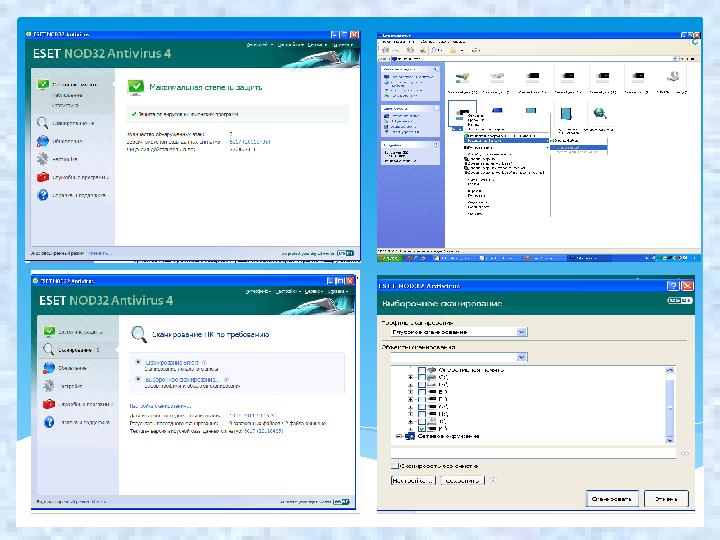Click the down arrow of the scan tree scrollbar
Screen dimensions: 720x540
tap(670, 440)
